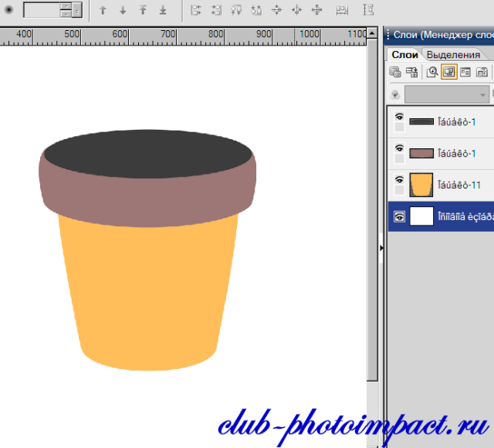Toggle lock box under mauve layer's eye
494x448 pixels.
point(399,158)
